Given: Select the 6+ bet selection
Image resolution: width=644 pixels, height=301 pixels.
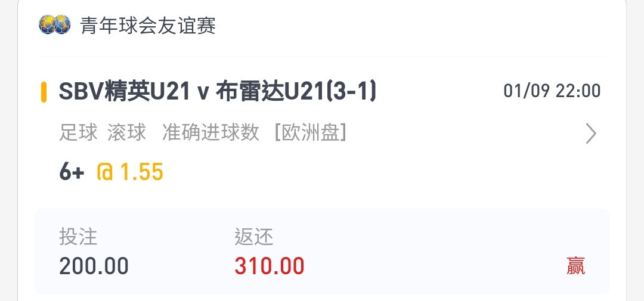Looking at the screenshot, I should 72,172.
